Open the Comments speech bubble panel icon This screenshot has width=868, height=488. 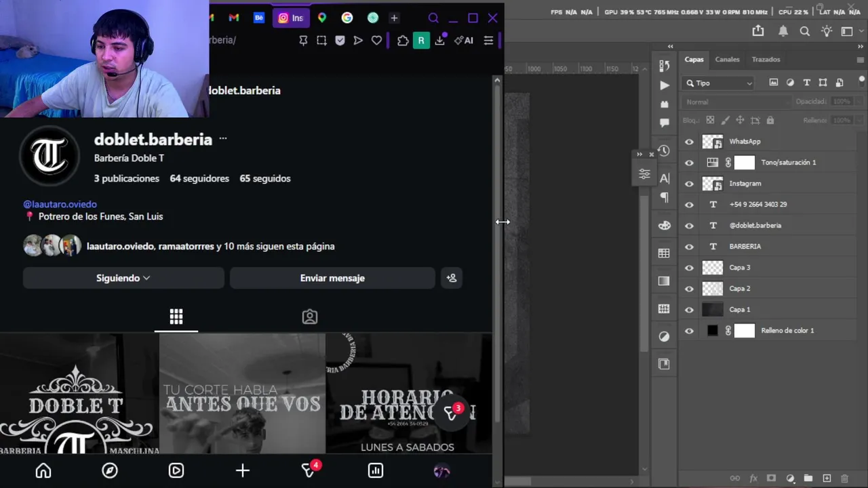pyautogui.click(x=664, y=123)
